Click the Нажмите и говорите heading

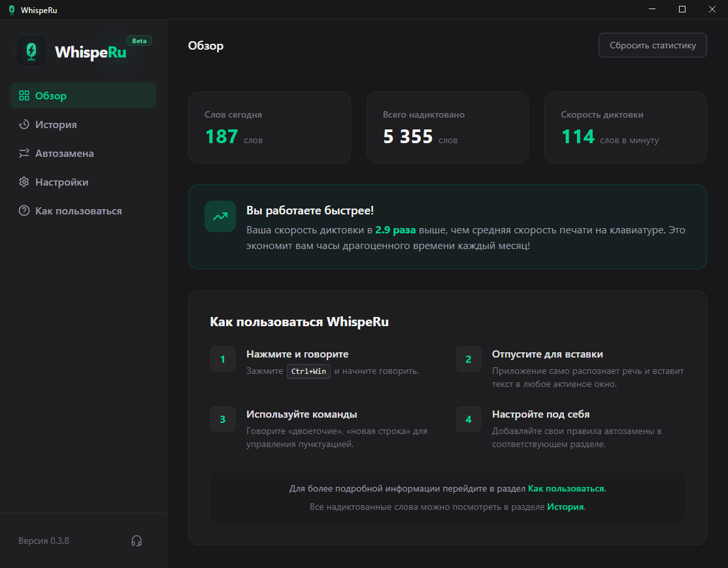click(x=297, y=354)
